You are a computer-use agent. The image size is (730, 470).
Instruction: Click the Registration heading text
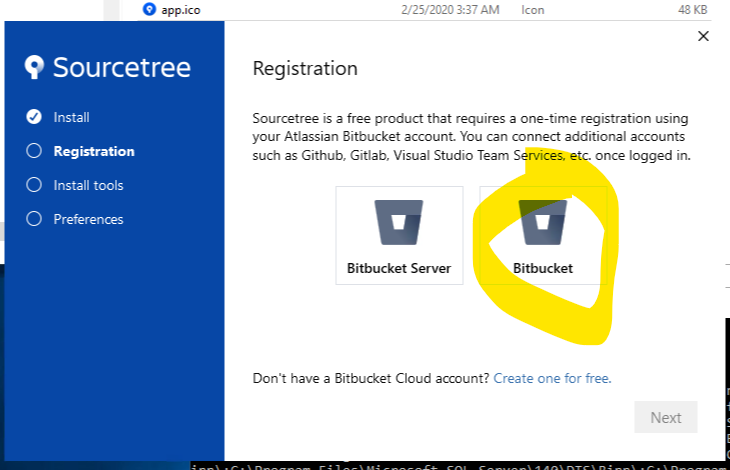pos(305,69)
